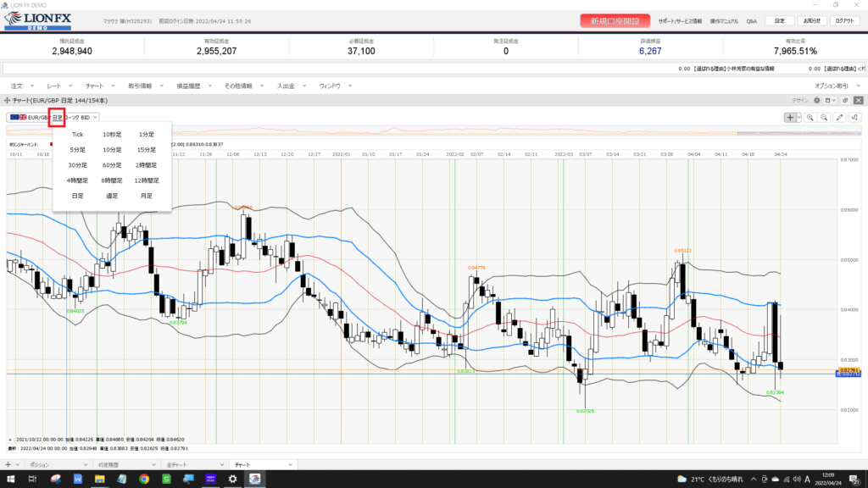Select the 4時間足 timeframe
The height and width of the screenshot is (488, 868).
coord(77,180)
